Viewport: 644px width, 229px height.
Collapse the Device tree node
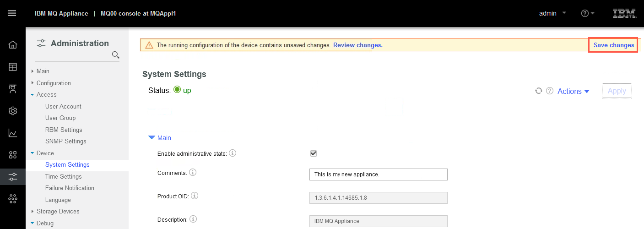[32, 153]
